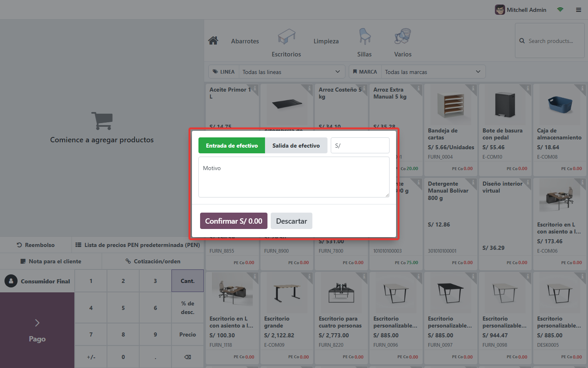Show info icon on Bandeja de cartas
Viewport: 588px width, 368px height.
(473, 88)
